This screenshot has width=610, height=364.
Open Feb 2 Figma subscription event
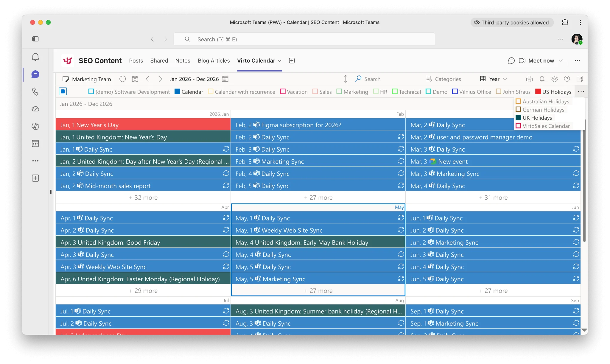(318, 125)
